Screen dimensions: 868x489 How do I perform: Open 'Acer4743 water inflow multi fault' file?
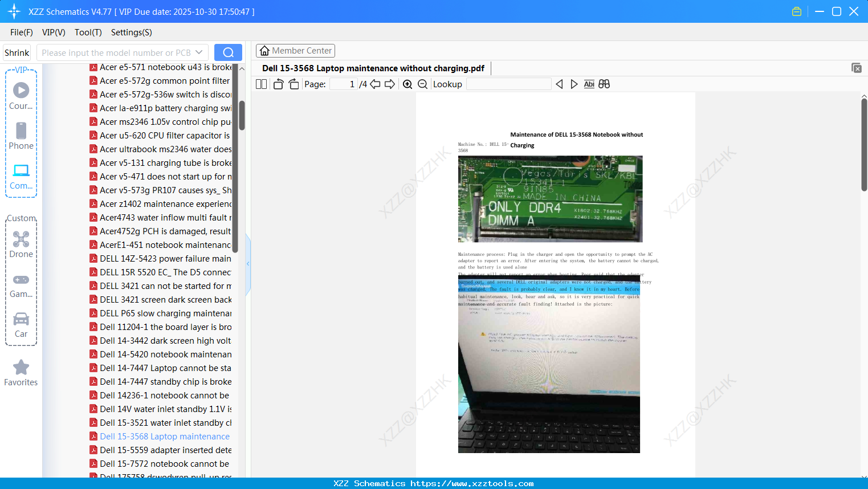pyautogui.click(x=161, y=218)
